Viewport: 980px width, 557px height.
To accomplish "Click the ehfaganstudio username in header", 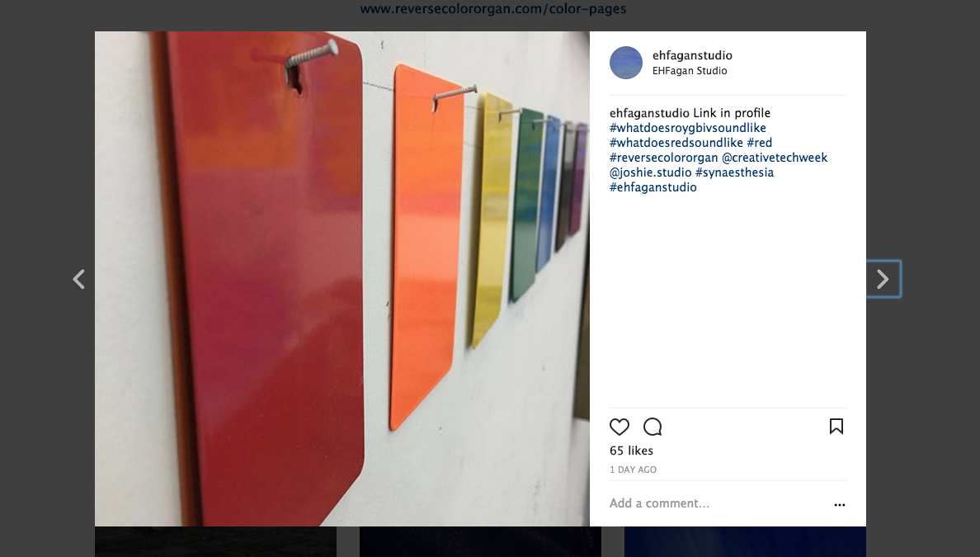I will [x=692, y=55].
